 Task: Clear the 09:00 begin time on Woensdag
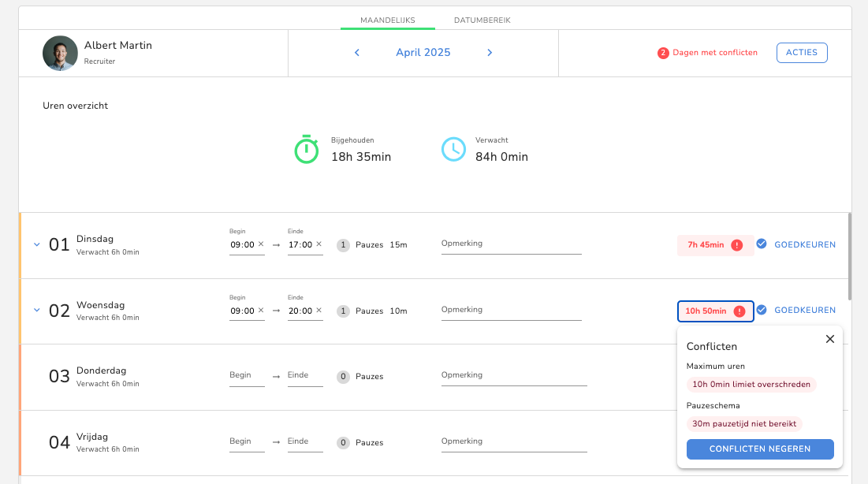(x=261, y=310)
